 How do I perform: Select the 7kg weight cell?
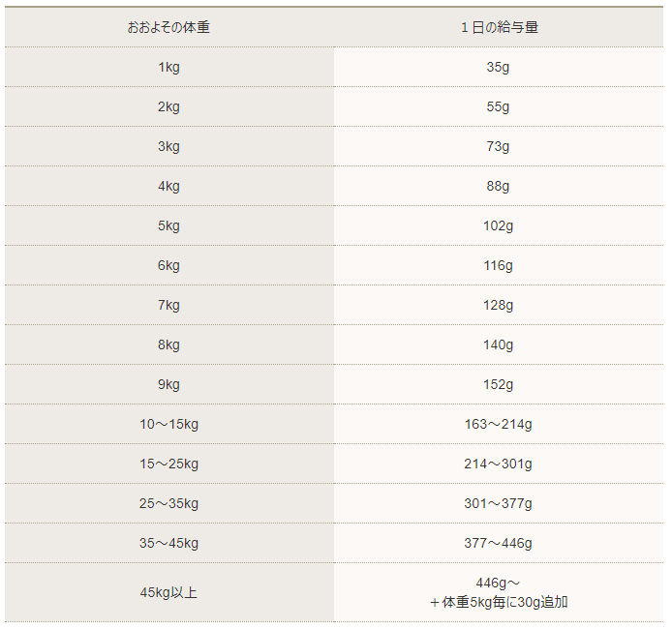168,305
